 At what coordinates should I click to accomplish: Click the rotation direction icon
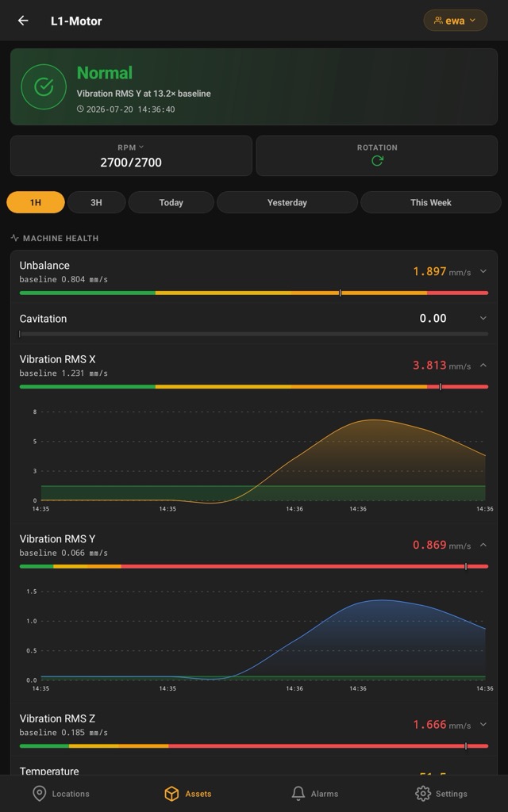[x=377, y=161]
